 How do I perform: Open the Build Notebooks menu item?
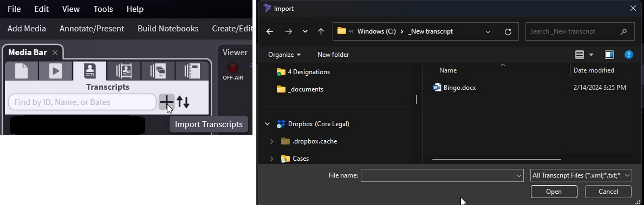point(168,29)
